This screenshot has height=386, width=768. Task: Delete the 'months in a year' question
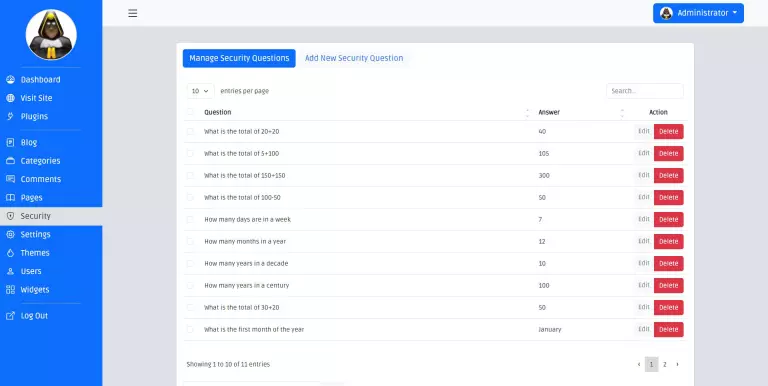pyautogui.click(x=669, y=241)
